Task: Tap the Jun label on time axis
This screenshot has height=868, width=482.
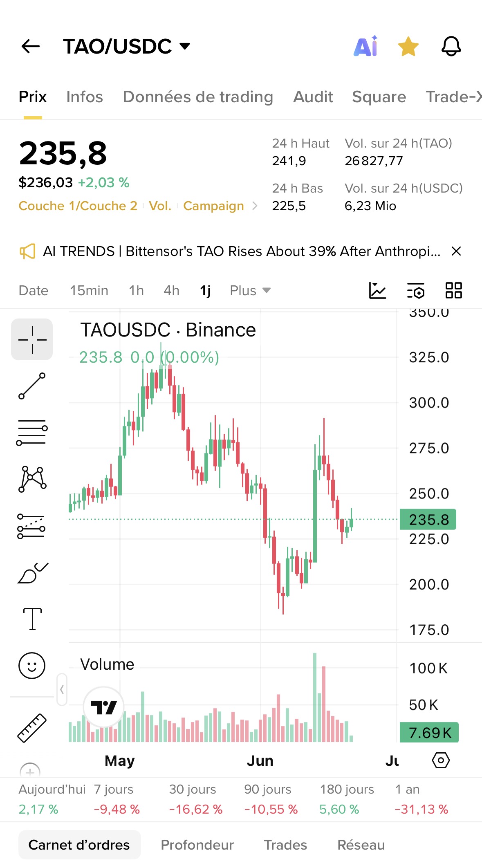Action: [260, 761]
